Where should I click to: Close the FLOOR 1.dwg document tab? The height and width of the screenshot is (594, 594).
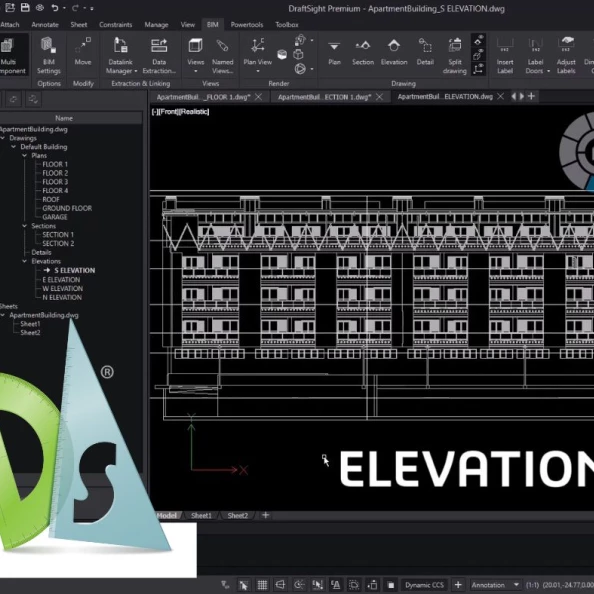[x=258, y=97]
